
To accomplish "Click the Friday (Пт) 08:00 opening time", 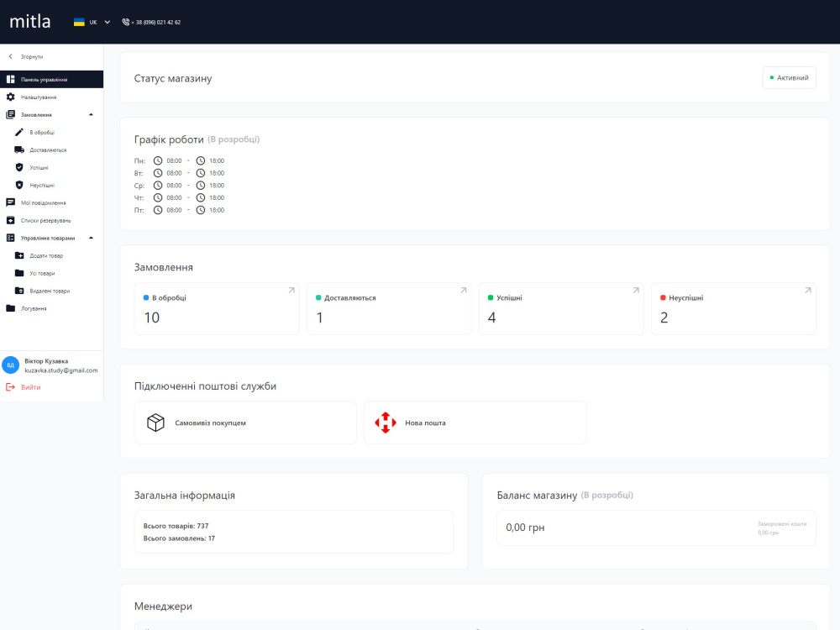I will [174, 210].
